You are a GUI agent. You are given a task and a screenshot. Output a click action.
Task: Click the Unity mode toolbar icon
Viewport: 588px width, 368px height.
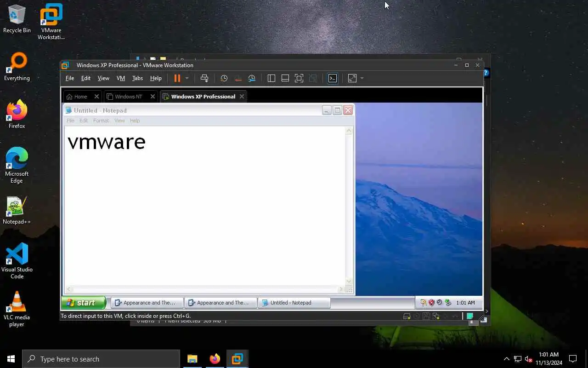313,78
